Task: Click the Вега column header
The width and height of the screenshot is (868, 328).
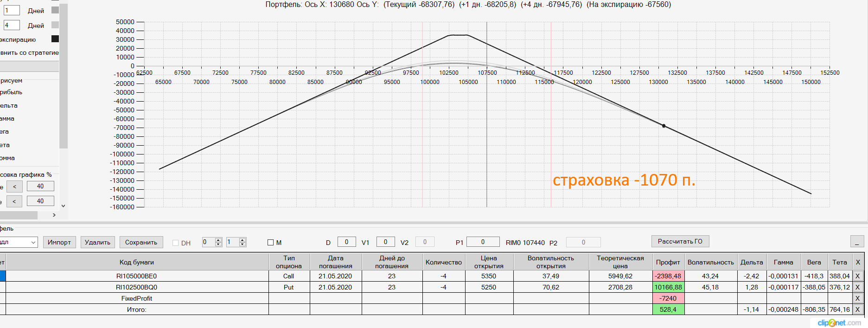Action: [x=814, y=262]
